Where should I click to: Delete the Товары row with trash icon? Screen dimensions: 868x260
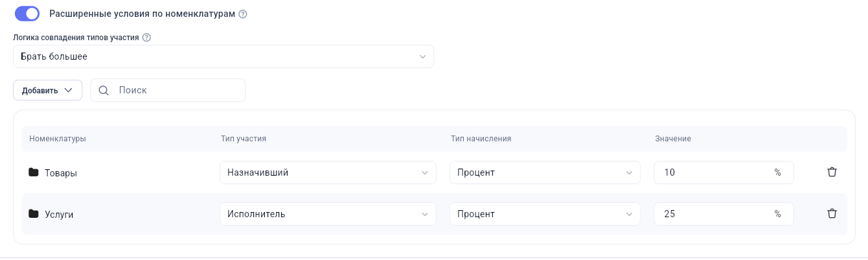(x=832, y=172)
